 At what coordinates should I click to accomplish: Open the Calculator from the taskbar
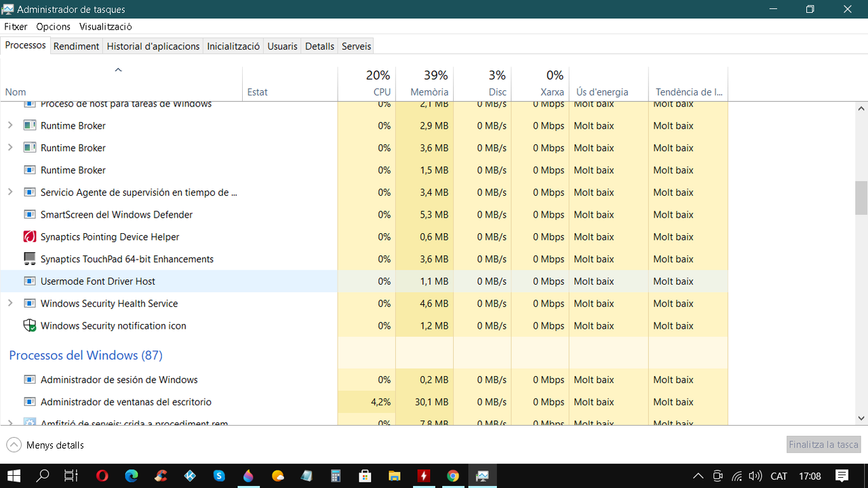336,476
